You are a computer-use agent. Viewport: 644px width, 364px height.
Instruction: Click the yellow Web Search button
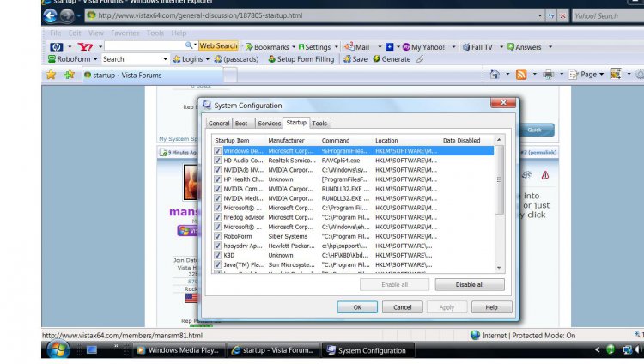coord(218,46)
